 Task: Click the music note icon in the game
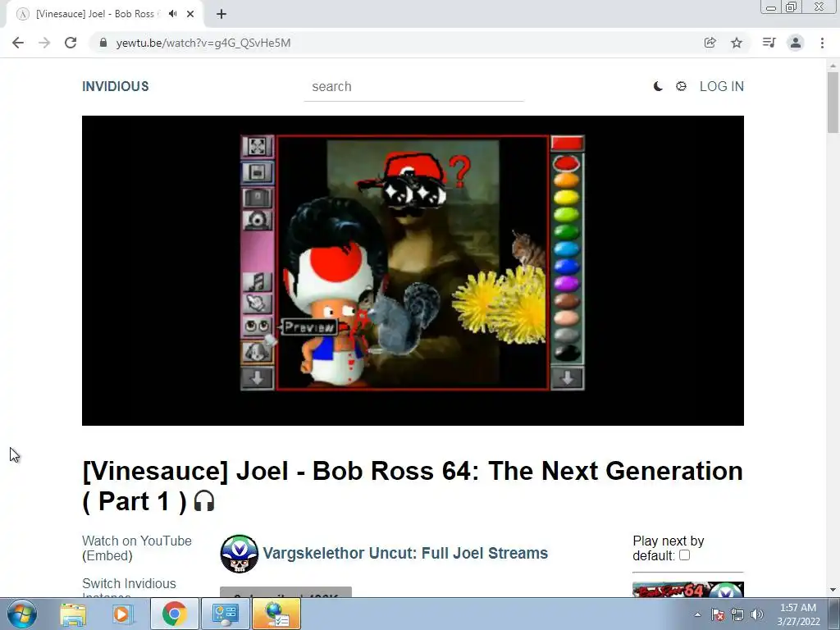(x=257, y=282)
